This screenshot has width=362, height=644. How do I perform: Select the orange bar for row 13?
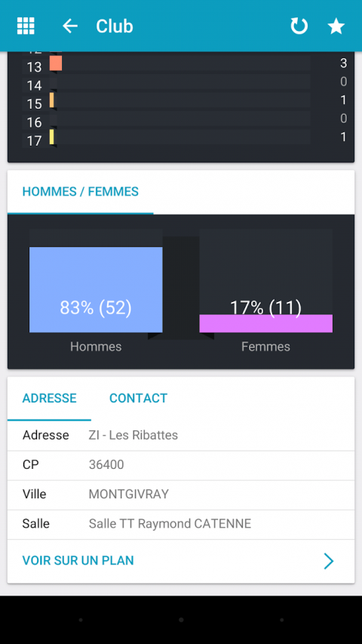56,63
